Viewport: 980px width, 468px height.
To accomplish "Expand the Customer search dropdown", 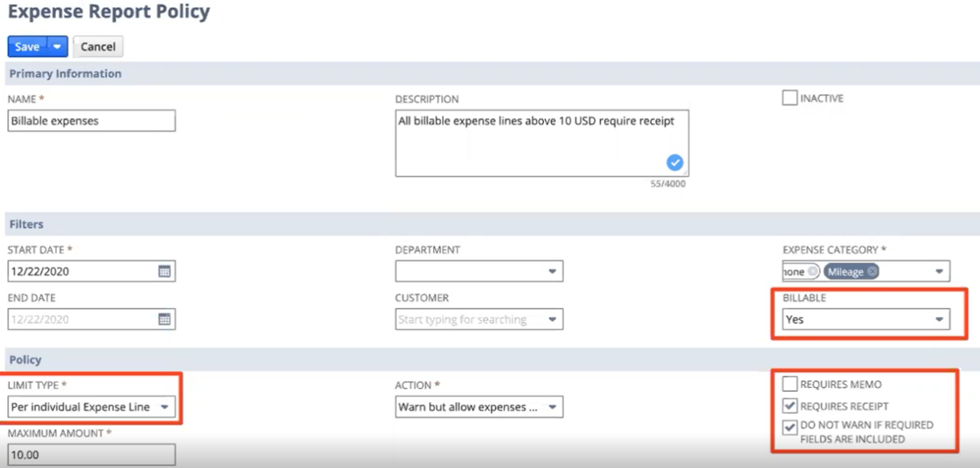I will [x=552, y=319].
